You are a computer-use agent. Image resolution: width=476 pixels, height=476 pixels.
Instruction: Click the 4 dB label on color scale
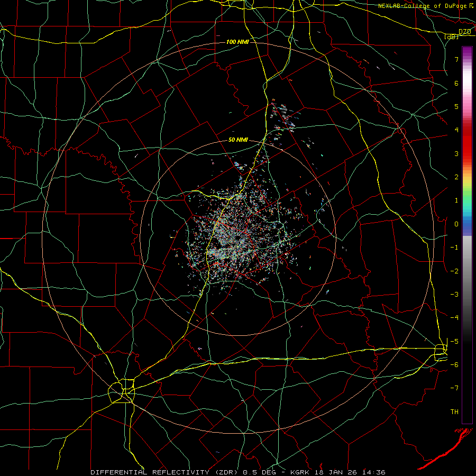pos(456,130)
